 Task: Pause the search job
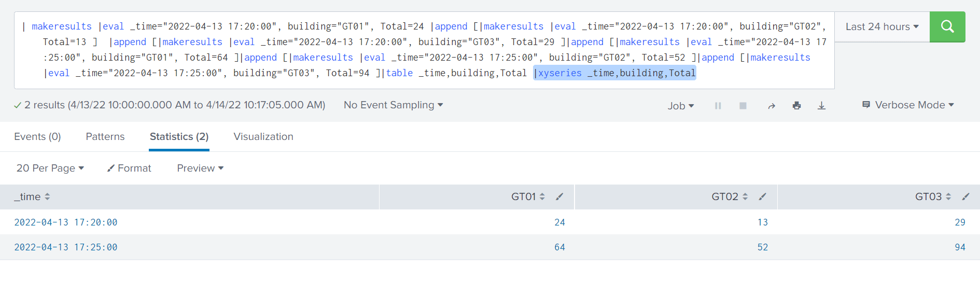[x=718, y=106]
